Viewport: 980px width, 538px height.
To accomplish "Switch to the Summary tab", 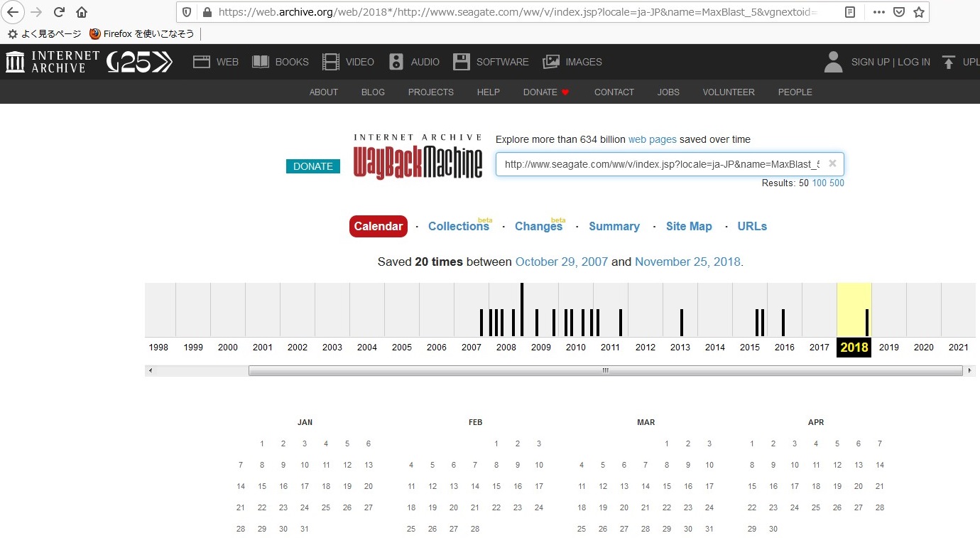I will pos(614,226).
